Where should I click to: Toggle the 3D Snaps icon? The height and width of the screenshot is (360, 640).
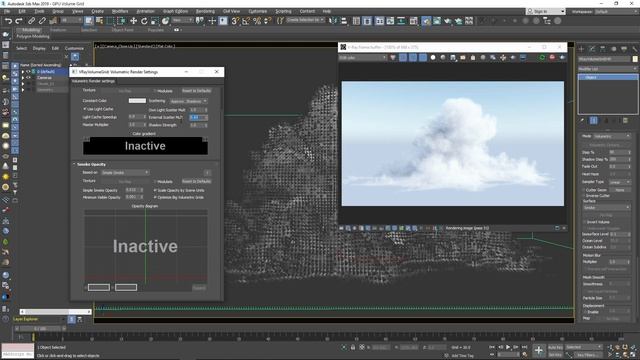coord(235,20)
